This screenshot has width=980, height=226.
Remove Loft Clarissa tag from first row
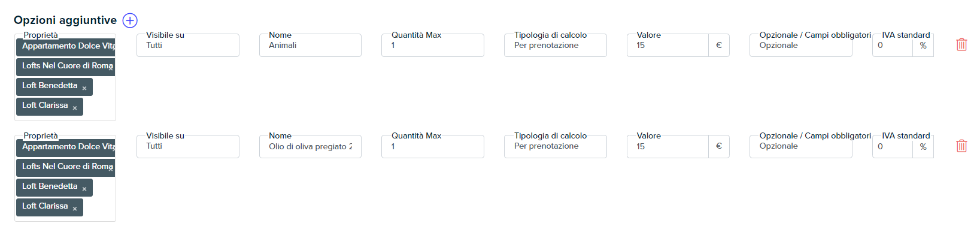pos(75,108)
